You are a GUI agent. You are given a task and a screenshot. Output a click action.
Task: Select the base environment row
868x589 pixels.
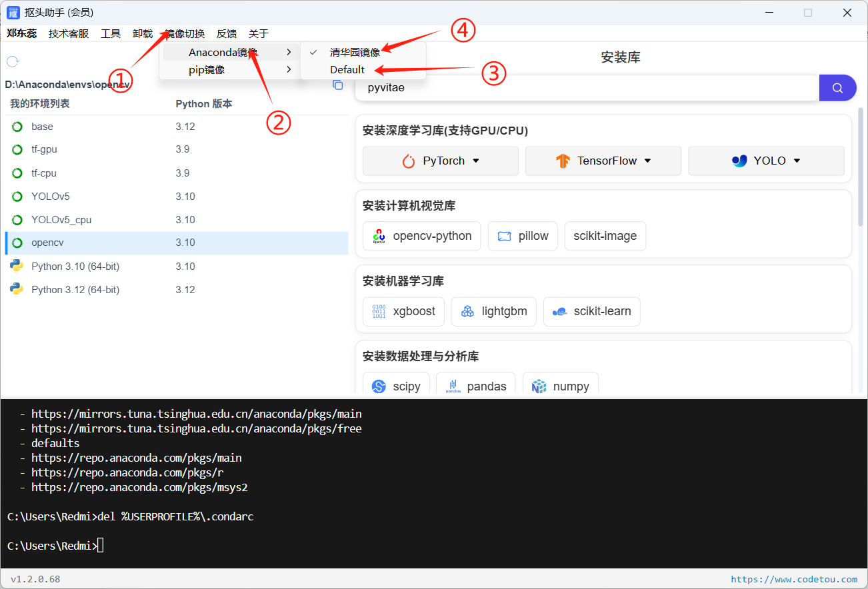point(177,127)
